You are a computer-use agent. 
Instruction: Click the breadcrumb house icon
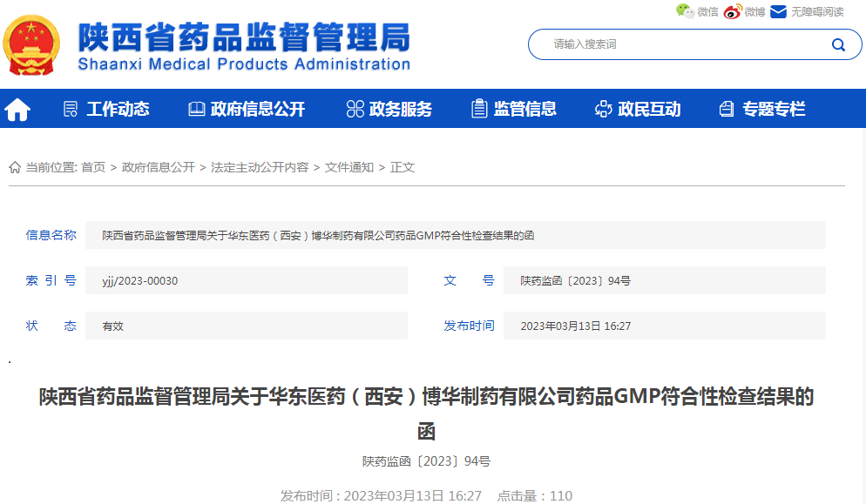pyautogui.click(x=15, y=167)
